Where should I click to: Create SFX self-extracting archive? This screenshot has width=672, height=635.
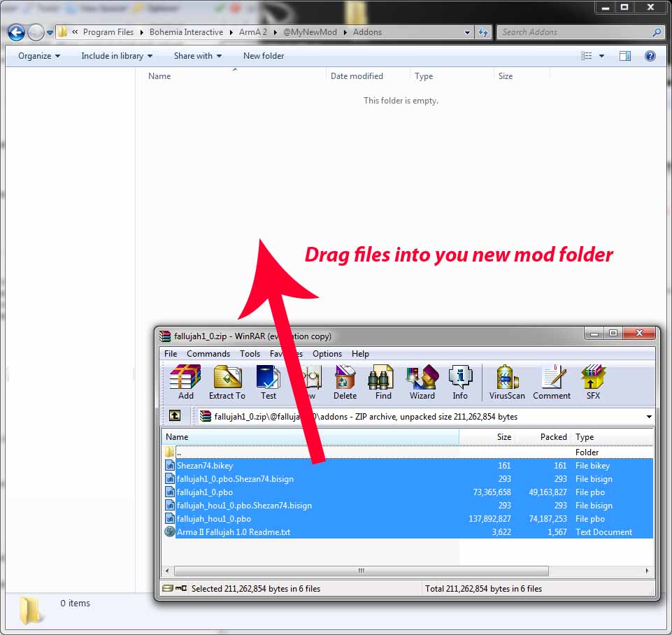coord(593,382)
